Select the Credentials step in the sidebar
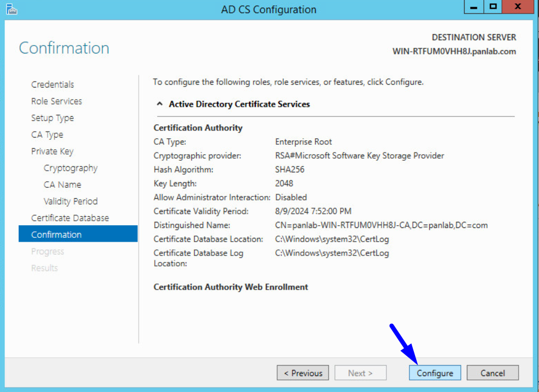The width and height of the screenshot is (539, 392). pyautogui.click(x=52, y=84)
